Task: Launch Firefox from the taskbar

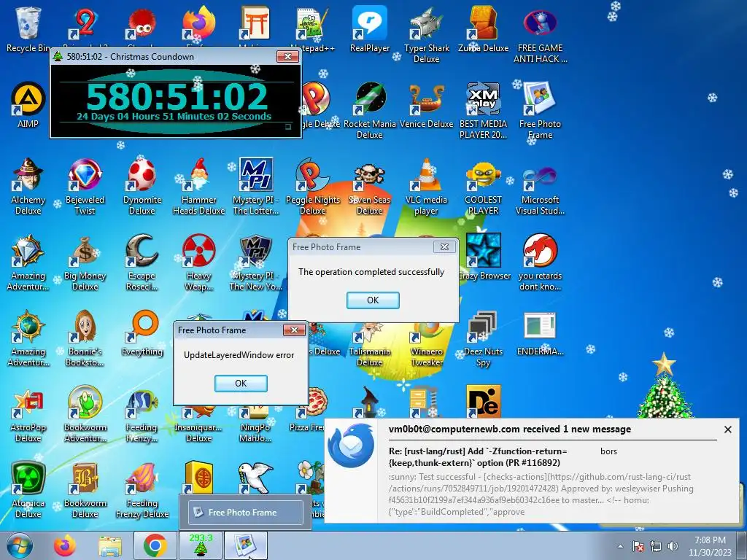Action: pyautogui.click(x=65, y=546)
